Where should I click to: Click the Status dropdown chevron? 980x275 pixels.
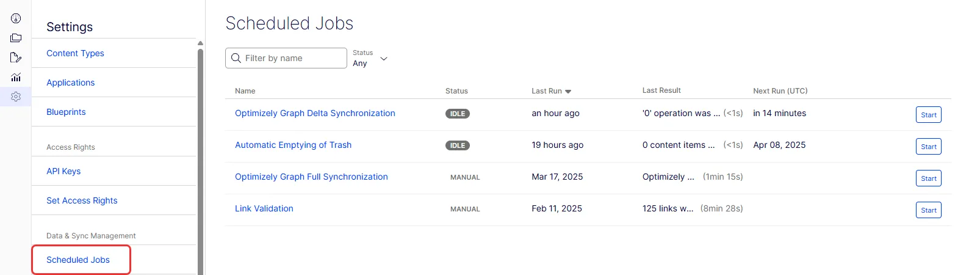click(x=384, y=59)
